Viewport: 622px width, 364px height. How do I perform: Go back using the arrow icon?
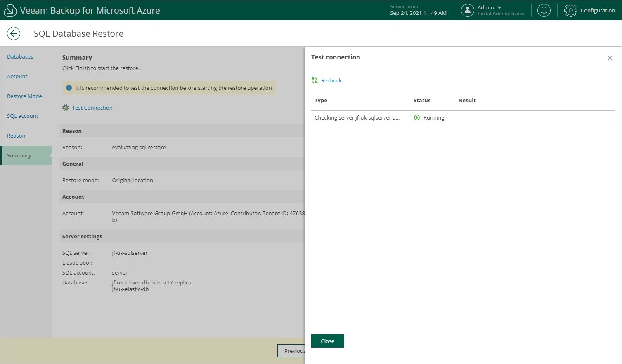[x=14, y=33]
